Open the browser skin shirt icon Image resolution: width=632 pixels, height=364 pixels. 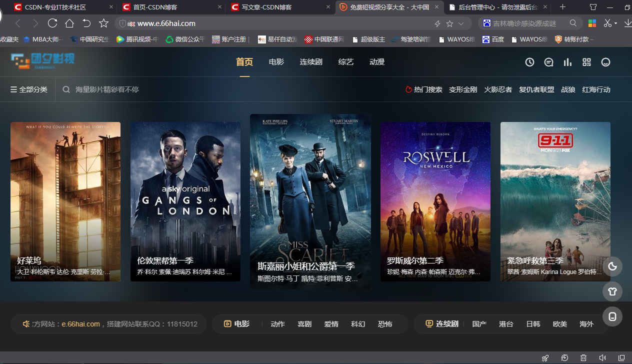pos(593,7)
